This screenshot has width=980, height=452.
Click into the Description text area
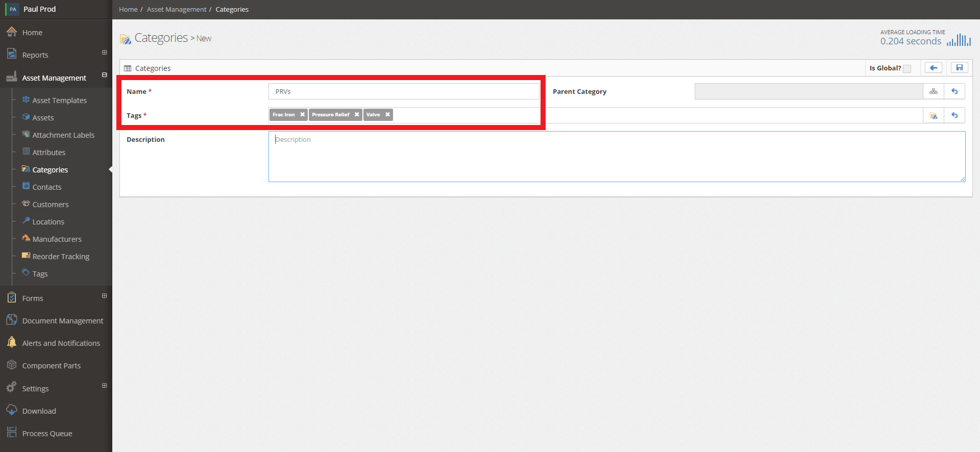[617, 157]
